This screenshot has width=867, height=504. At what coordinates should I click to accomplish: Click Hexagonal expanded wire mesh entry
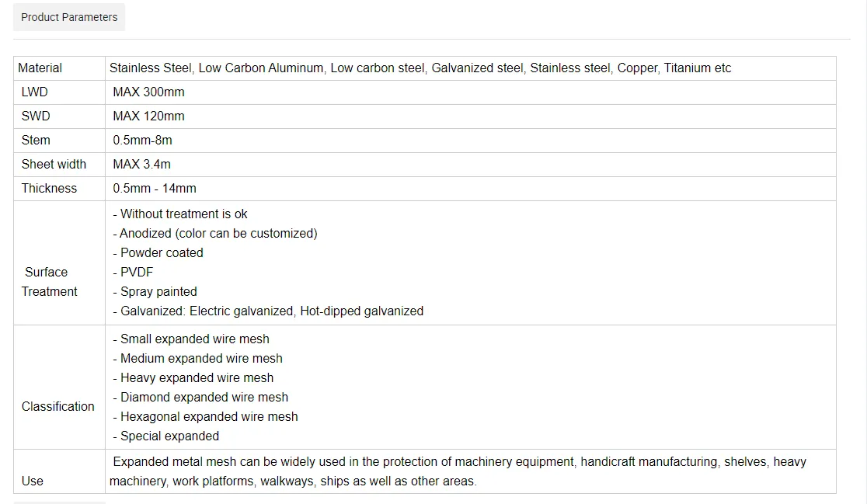pos(208,417)
